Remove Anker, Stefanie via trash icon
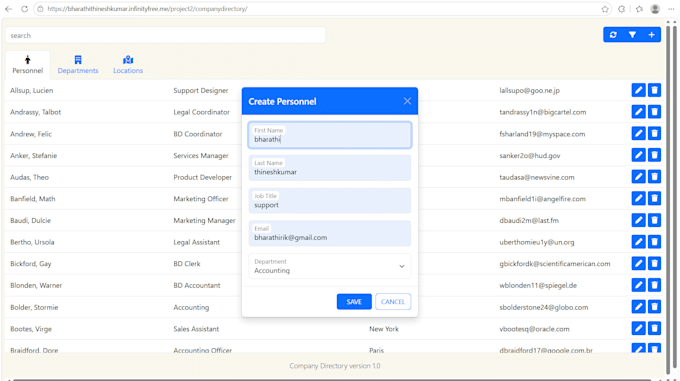The image size is (680, 381). click(x=654, y=155)
